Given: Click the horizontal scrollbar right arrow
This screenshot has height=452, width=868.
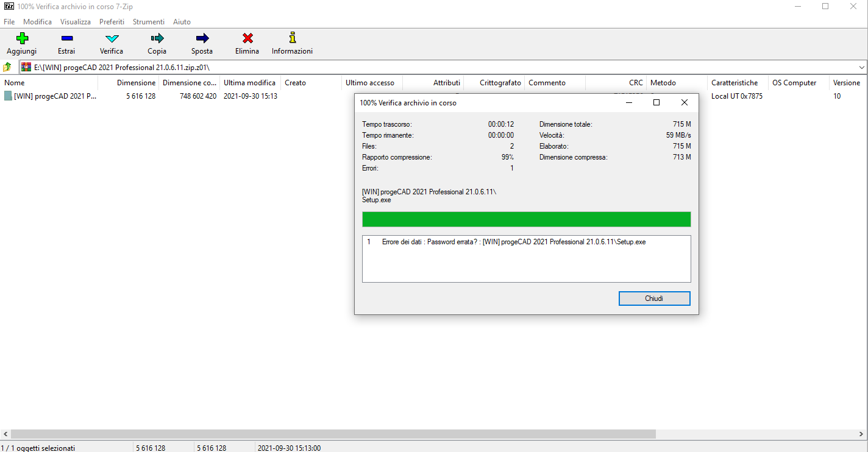Looking at the screenshot, I should (863, 434).
